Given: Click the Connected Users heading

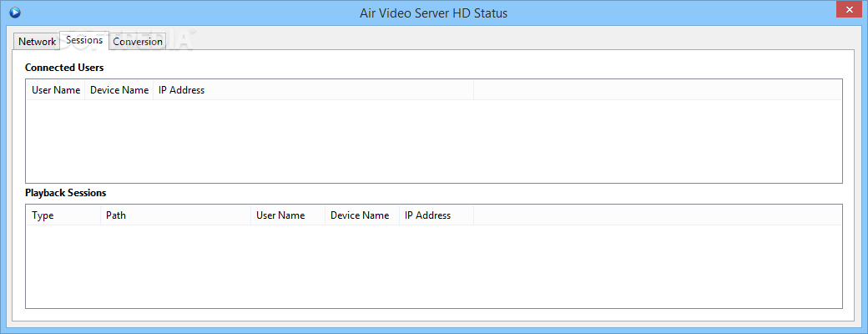Looking at the screenshot, I should (x=64, y=68).
